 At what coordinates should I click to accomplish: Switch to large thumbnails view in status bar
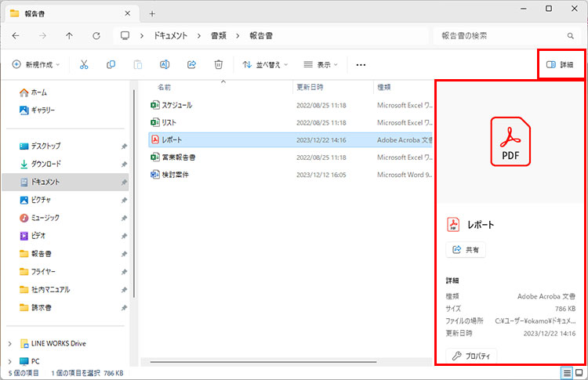coord(579,373)
